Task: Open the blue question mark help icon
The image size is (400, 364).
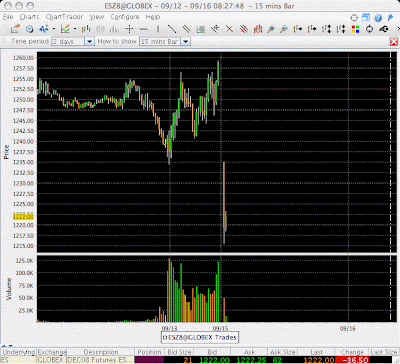Action: point(378,18)
